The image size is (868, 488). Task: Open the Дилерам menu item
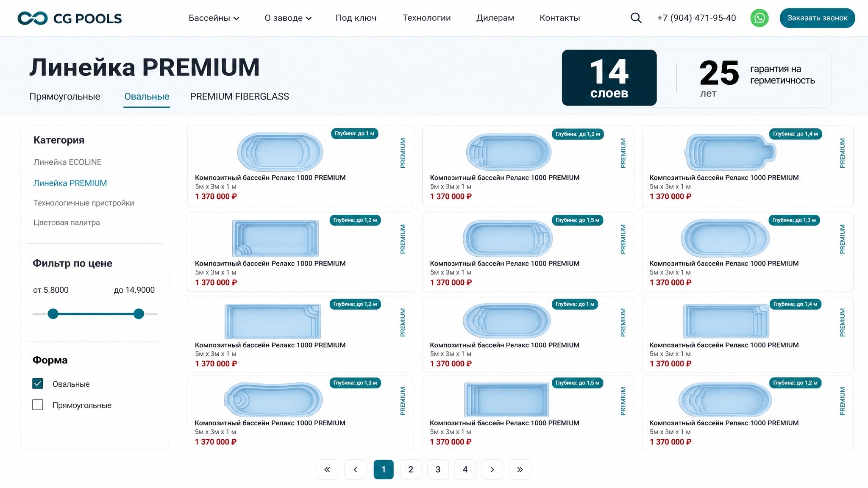(x=495, y=18)
